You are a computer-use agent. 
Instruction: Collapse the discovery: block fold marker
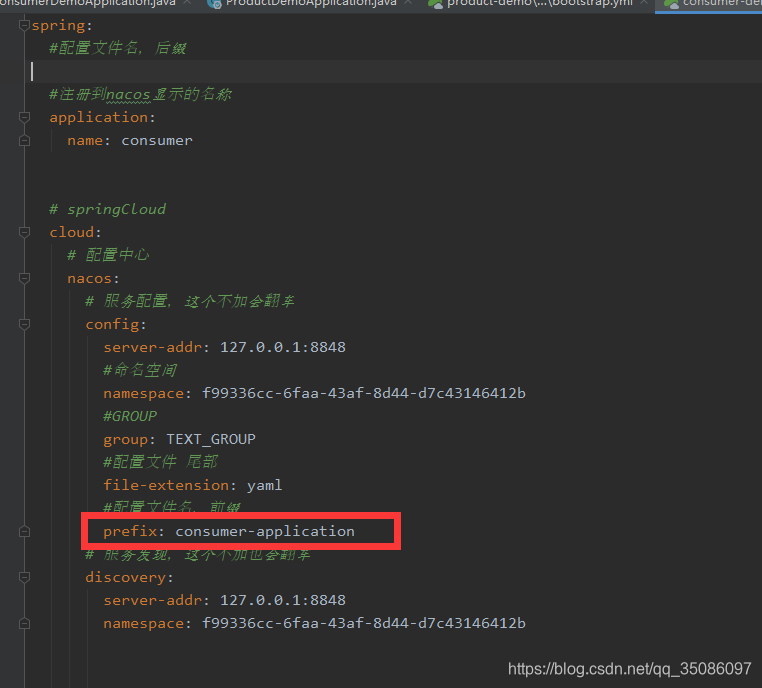pyautogui.click(x=24, y=577)
